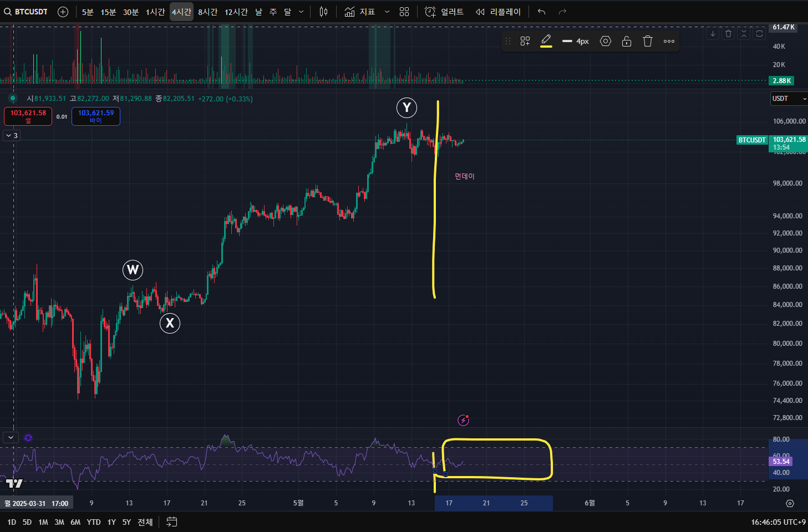Select the 12시간 timeframe

click(x=236, y=12)
